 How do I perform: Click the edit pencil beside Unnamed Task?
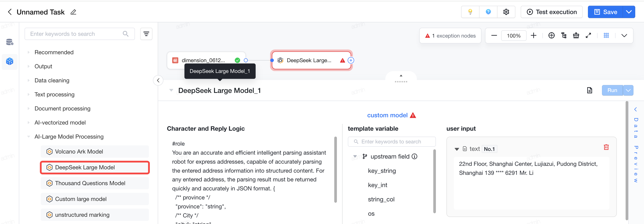[73, 12]
